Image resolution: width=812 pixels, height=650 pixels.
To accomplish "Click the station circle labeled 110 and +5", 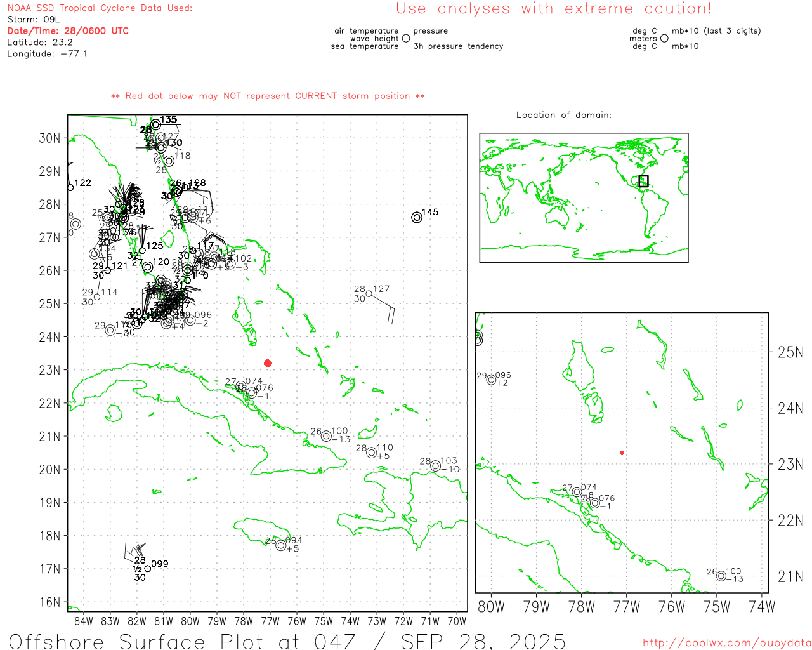I will coord(372,453).
